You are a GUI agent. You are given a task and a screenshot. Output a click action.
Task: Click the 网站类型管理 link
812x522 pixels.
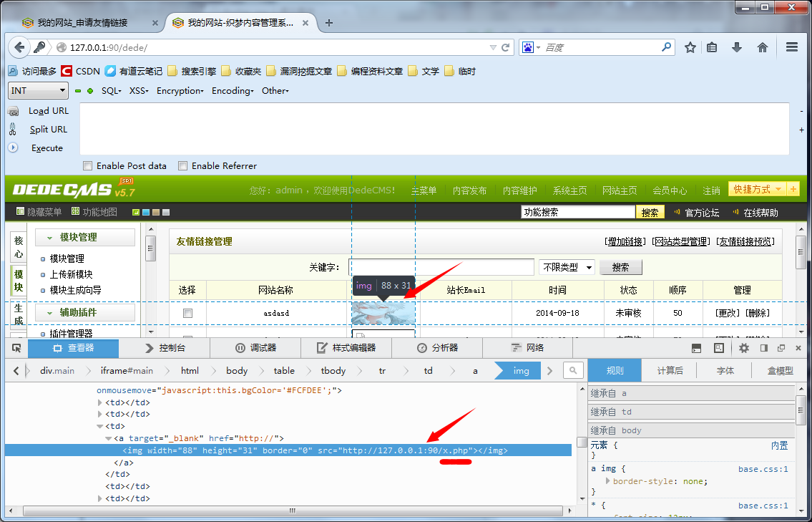tap(681, 241)
